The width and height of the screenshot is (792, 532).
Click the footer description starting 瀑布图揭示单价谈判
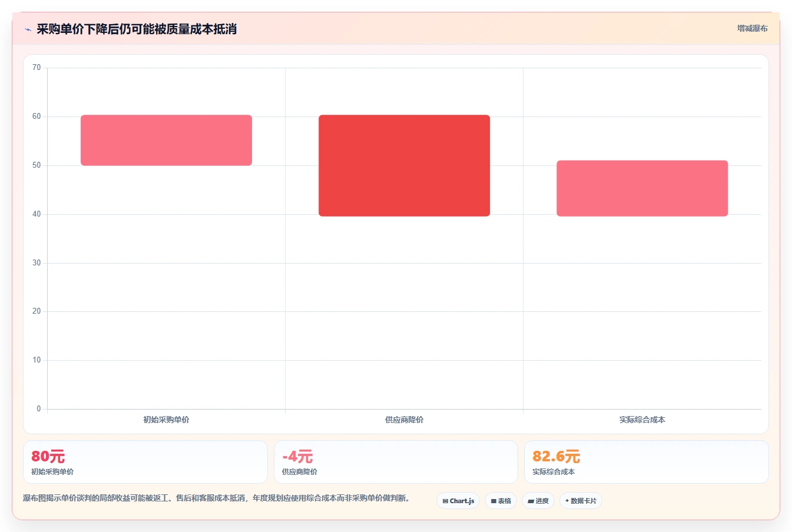pyautogui.click(x=216, y=498)
